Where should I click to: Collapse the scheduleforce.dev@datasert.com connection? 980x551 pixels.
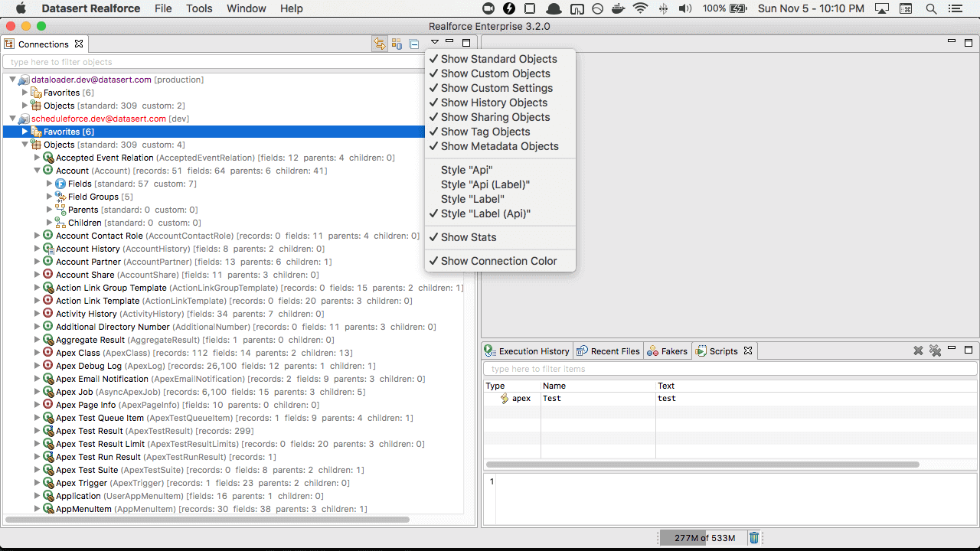(x=12, y=119)
